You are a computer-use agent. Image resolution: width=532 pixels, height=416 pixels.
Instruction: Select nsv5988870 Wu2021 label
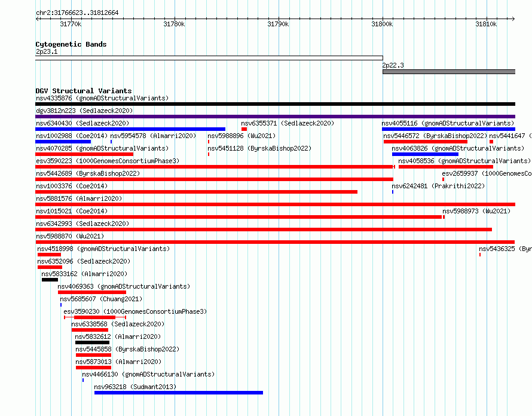(x=70, y=236)
